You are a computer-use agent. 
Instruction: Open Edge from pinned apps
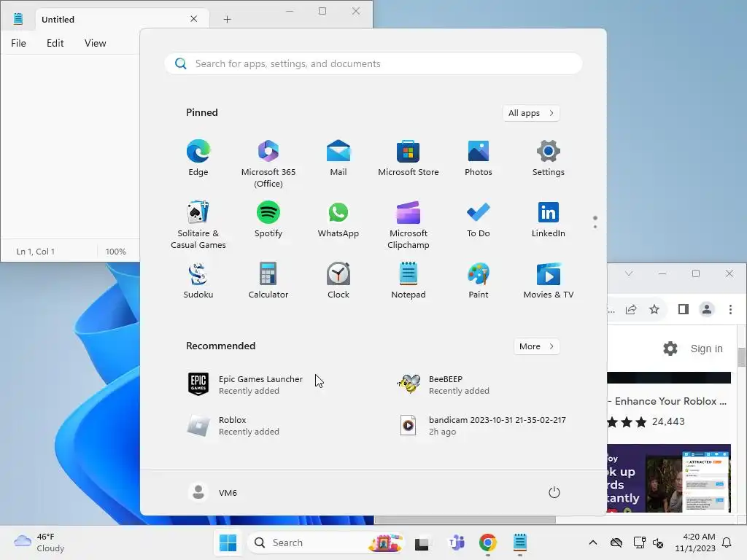(198, 158)
